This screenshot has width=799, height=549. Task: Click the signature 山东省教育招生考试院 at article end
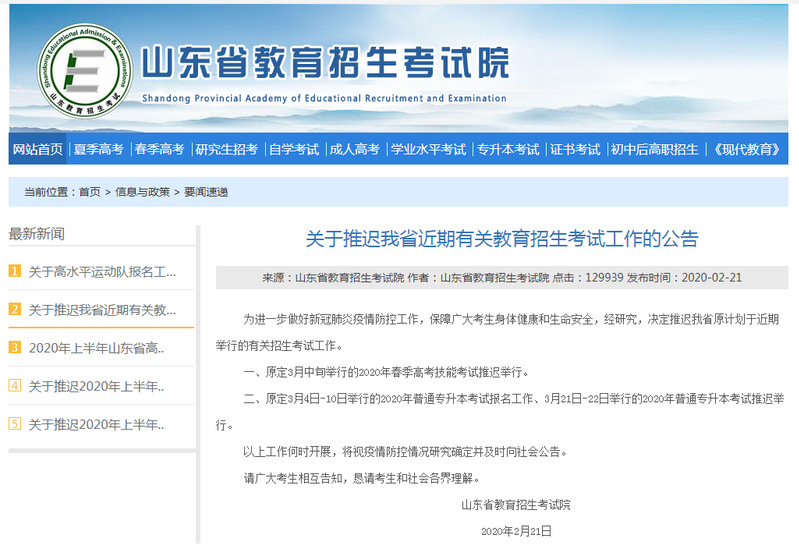(x=516, y=505)
